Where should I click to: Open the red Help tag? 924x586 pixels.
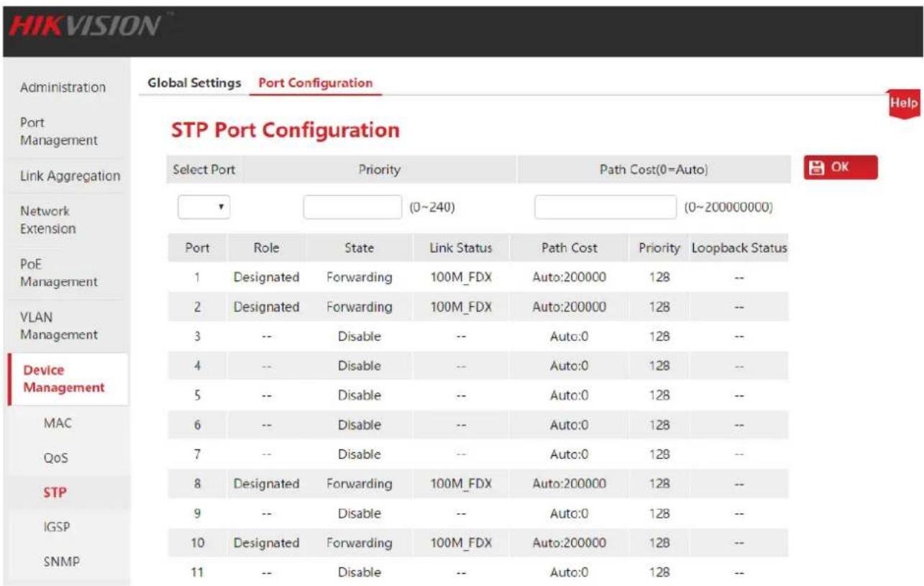point(905,103)
